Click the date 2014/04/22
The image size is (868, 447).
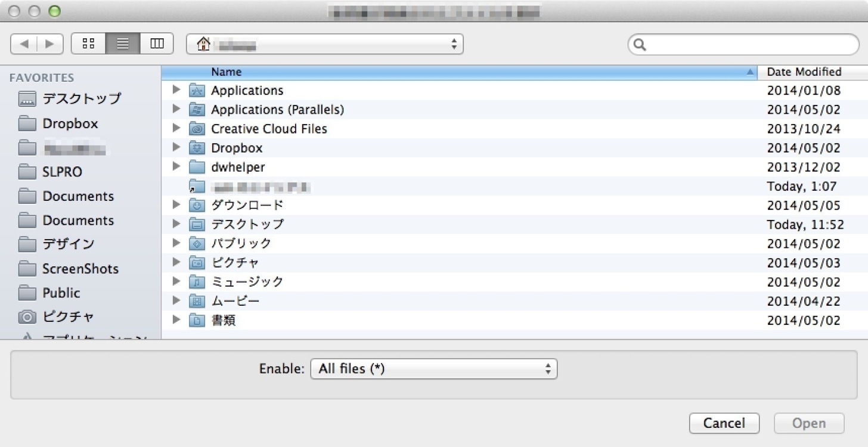[x=803, y=301]
